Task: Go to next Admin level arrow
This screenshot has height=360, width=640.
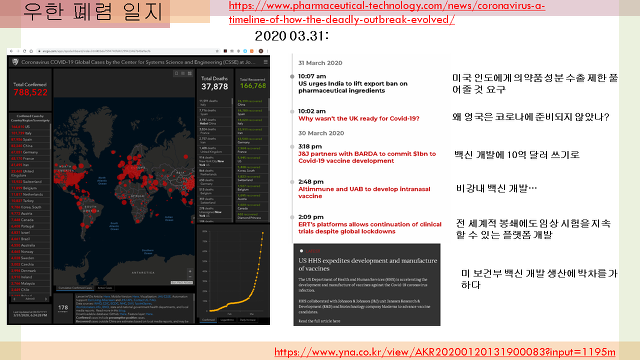Action: [x=46, y=299]
